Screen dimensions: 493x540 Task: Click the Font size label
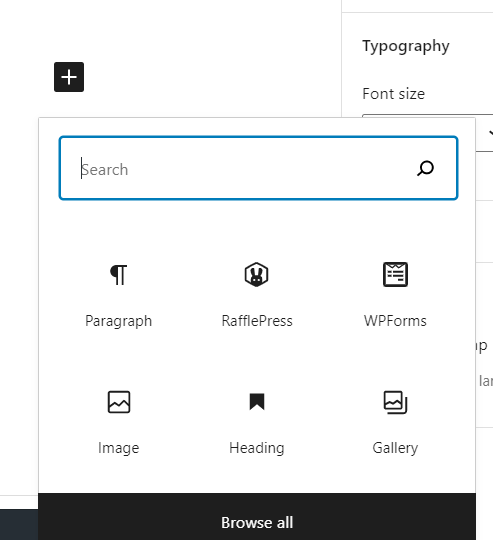394,94
